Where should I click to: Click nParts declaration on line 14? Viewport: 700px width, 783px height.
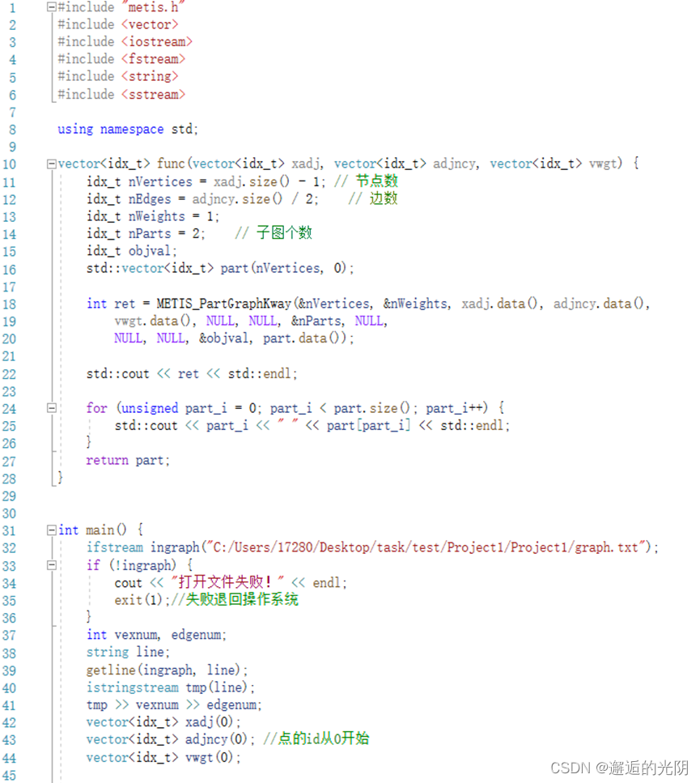point(150,233)
